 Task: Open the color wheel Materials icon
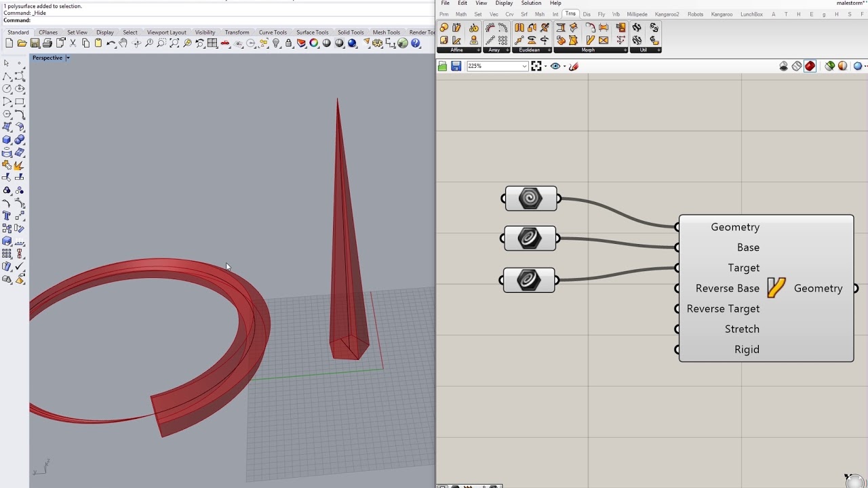[314, 43]
